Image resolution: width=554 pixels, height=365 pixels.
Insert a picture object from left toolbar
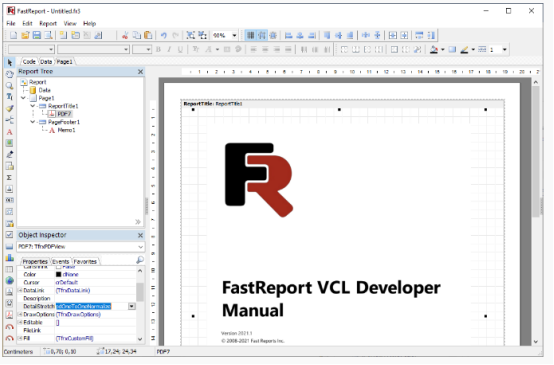[10, 143]
